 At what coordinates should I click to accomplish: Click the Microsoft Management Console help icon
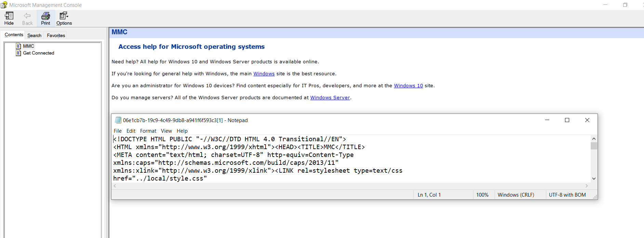point(4,5)
